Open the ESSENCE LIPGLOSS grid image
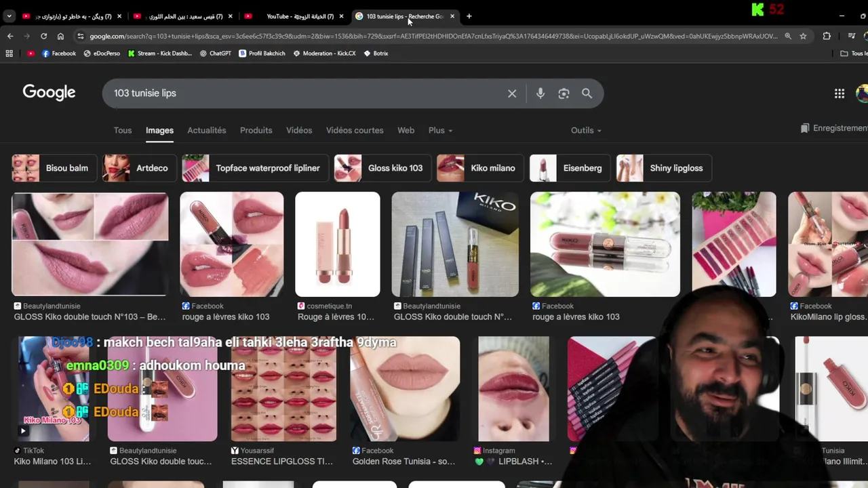Viewport: 868px width, 488px height. 283,389
